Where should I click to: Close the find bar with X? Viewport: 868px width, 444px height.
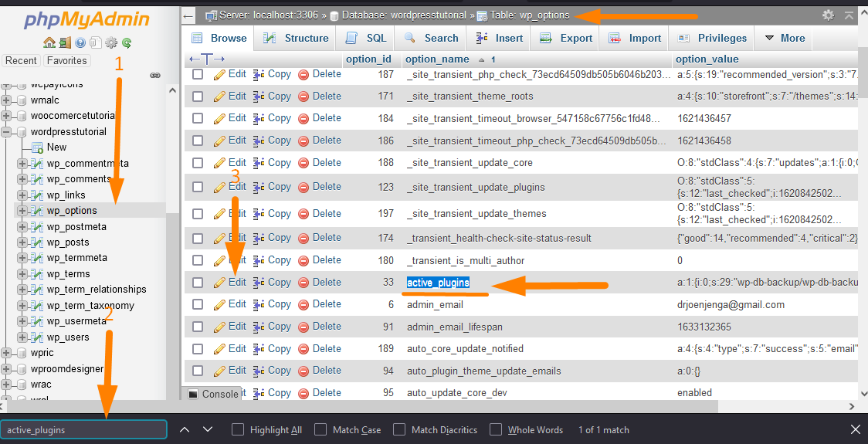(x=856, y=429)
